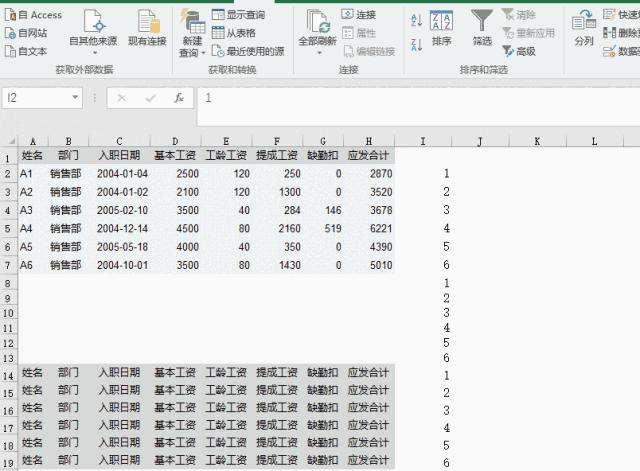Click cell D5 with value 4500
640x471 pixels.
click(176, 229)
